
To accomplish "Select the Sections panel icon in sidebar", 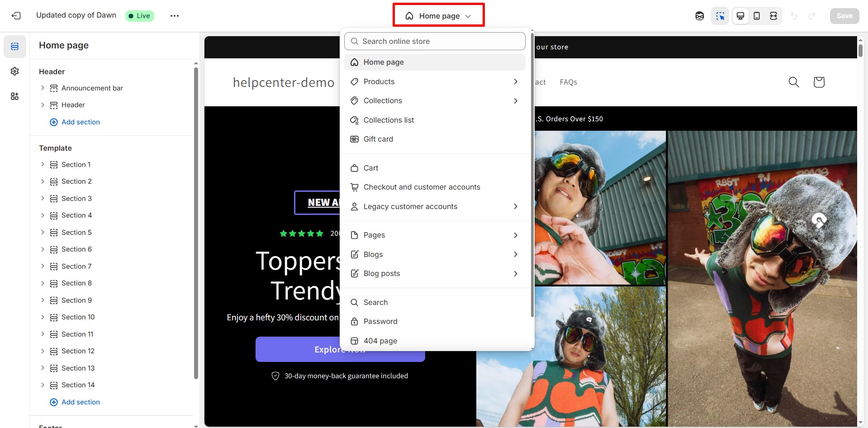I will 15,46.
